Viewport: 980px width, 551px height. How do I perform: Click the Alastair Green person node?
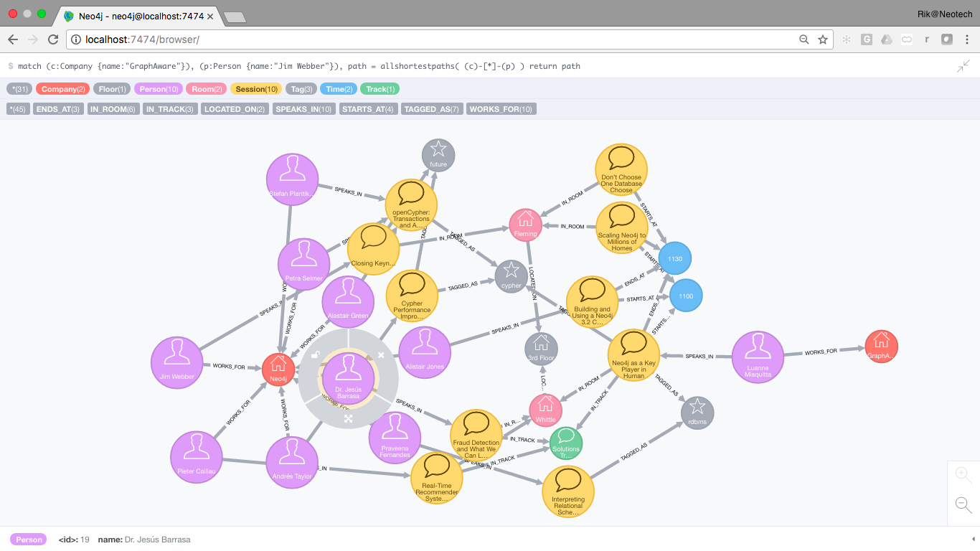coord(348,302)
